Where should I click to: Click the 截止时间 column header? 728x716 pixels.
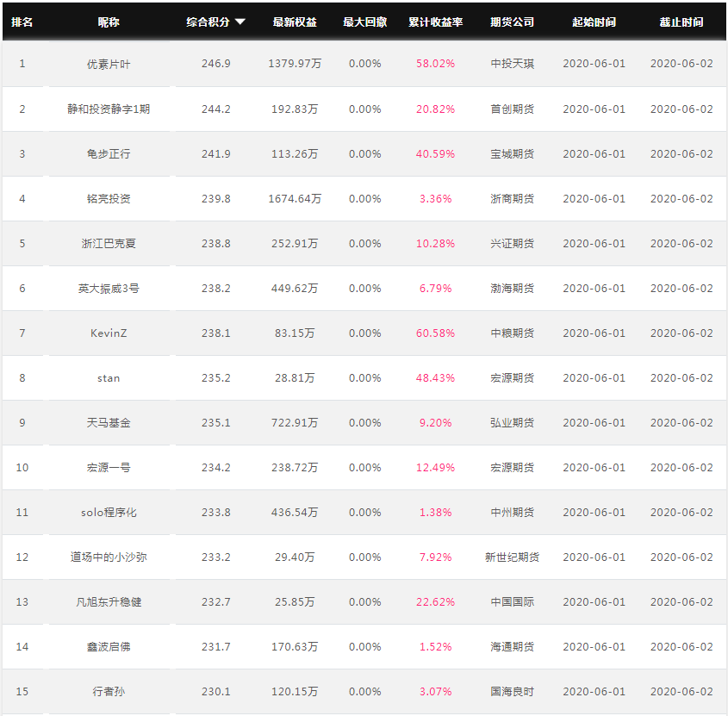pyautogui.click(x=681, y=22)
